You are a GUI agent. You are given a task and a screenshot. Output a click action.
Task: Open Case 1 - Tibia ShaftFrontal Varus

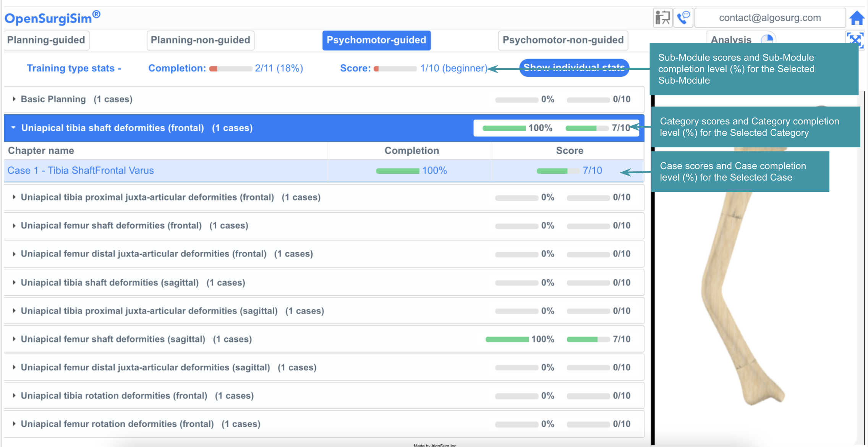(x=81, y=171)
